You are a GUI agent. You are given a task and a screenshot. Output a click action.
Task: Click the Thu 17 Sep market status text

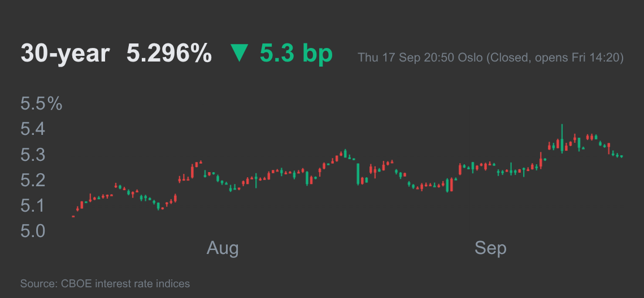[x=491, y=58]
